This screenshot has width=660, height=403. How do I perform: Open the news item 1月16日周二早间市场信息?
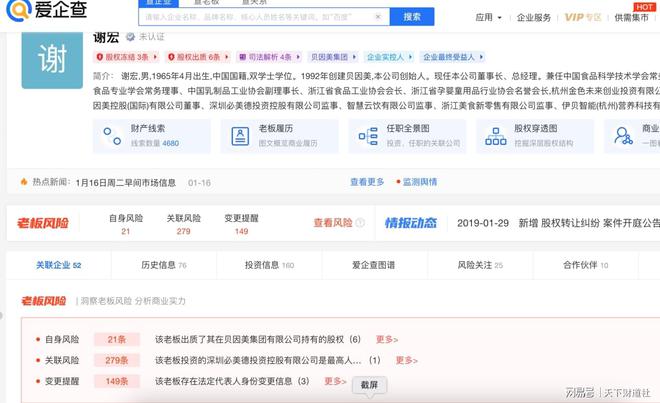click(126, 183)
